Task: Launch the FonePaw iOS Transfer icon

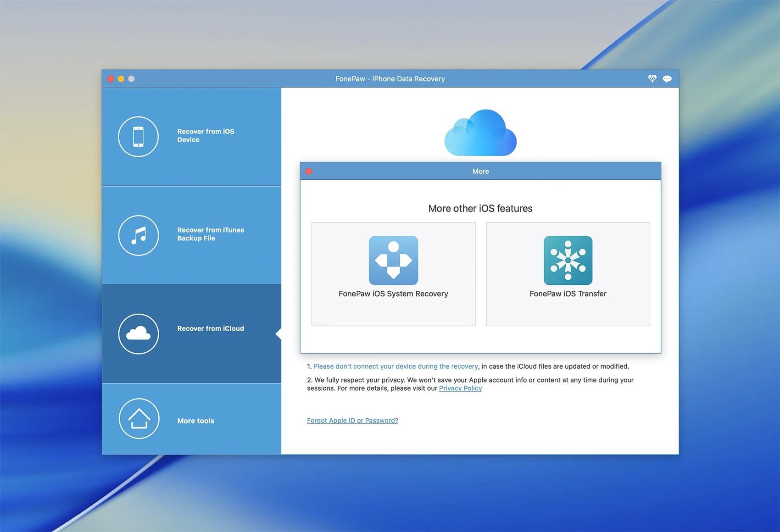Action: [x=568, y=260]
